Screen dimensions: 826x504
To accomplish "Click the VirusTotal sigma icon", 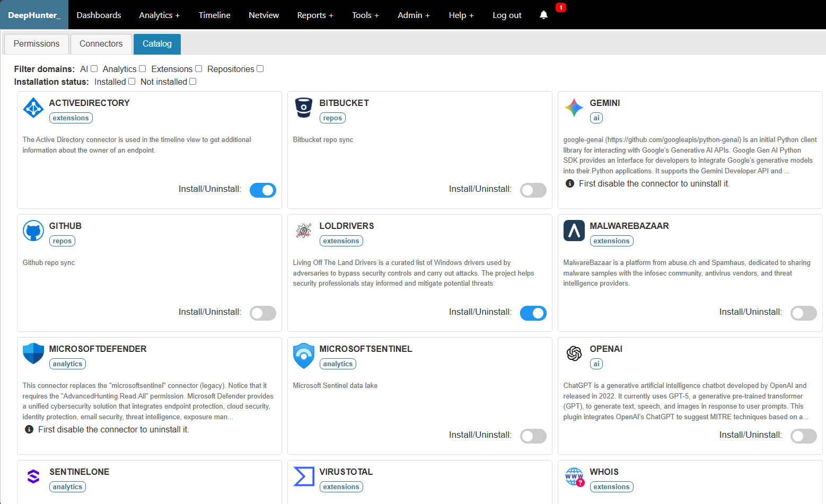I will point(304,476).
